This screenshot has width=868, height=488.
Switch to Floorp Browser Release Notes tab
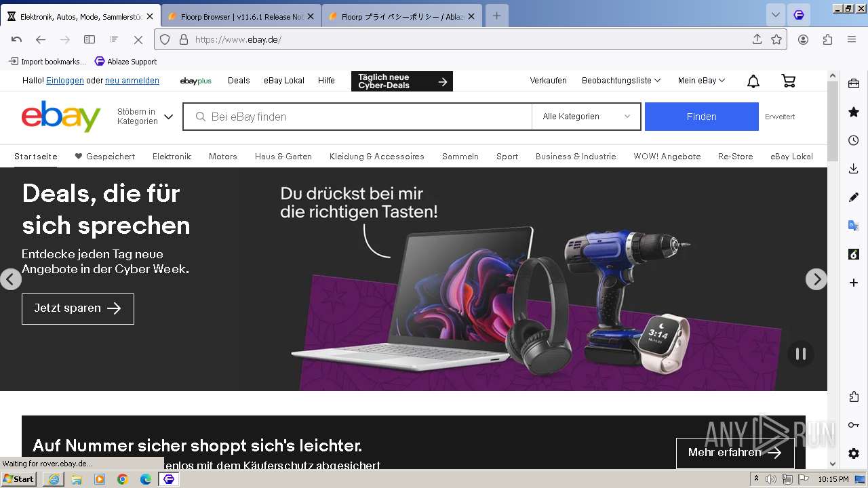pos(241,16)
